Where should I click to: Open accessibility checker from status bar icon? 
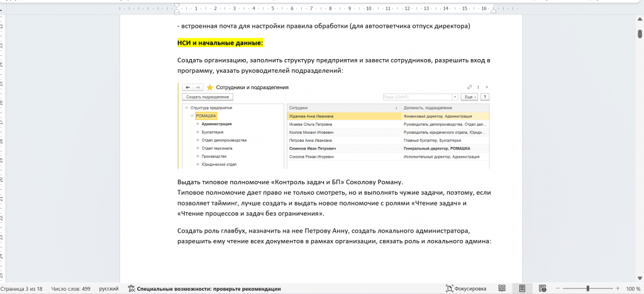pyautogui.click(x=131, y=289)
